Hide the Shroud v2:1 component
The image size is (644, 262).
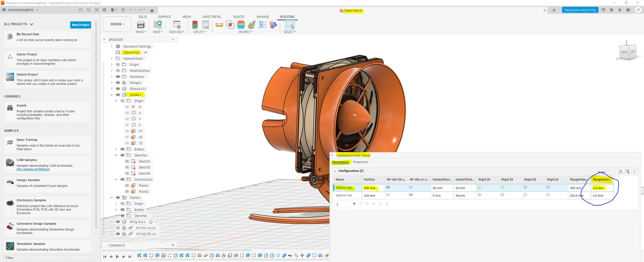(118, 89)
